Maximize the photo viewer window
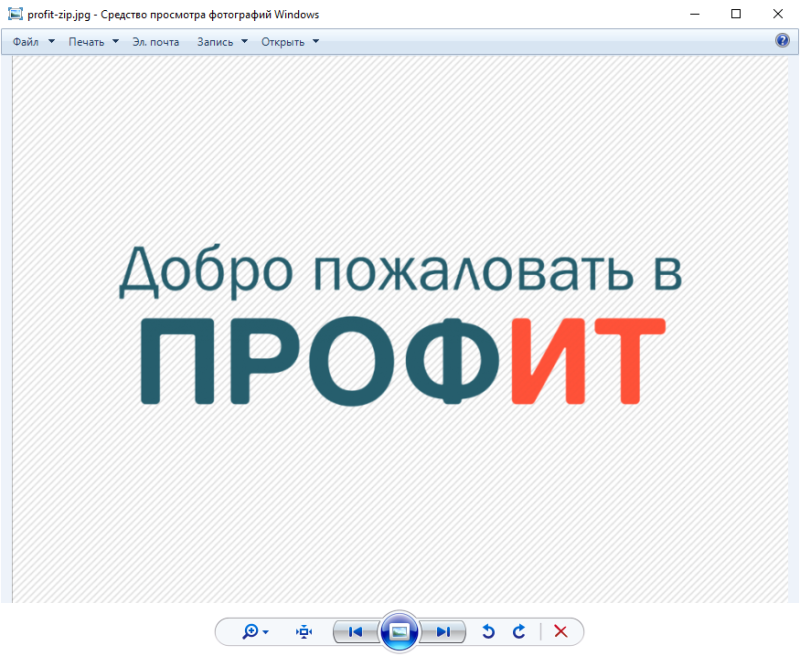 pos(736,14)
